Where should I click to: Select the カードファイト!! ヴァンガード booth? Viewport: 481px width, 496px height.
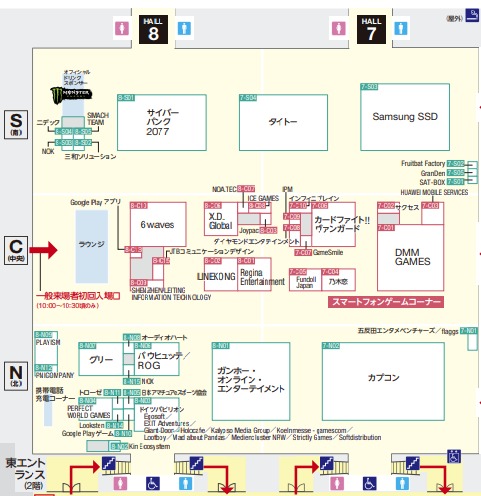pyautogui.click(x=333, y=224)
